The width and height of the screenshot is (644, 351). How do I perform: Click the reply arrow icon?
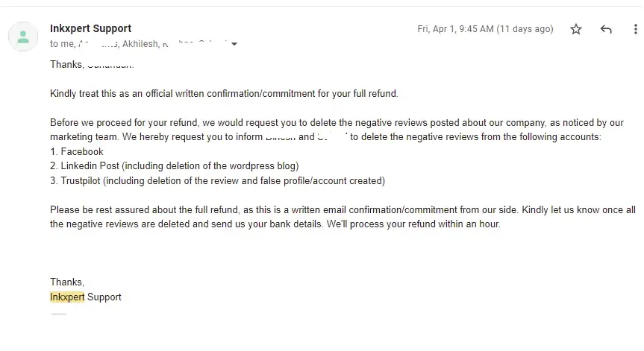pos(606,29)
